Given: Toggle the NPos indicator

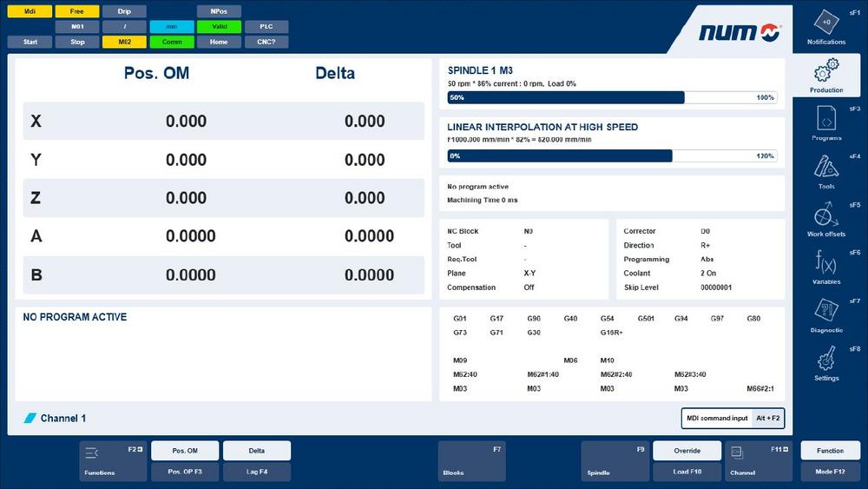Looking at the screenshot, I should (220, 11).
